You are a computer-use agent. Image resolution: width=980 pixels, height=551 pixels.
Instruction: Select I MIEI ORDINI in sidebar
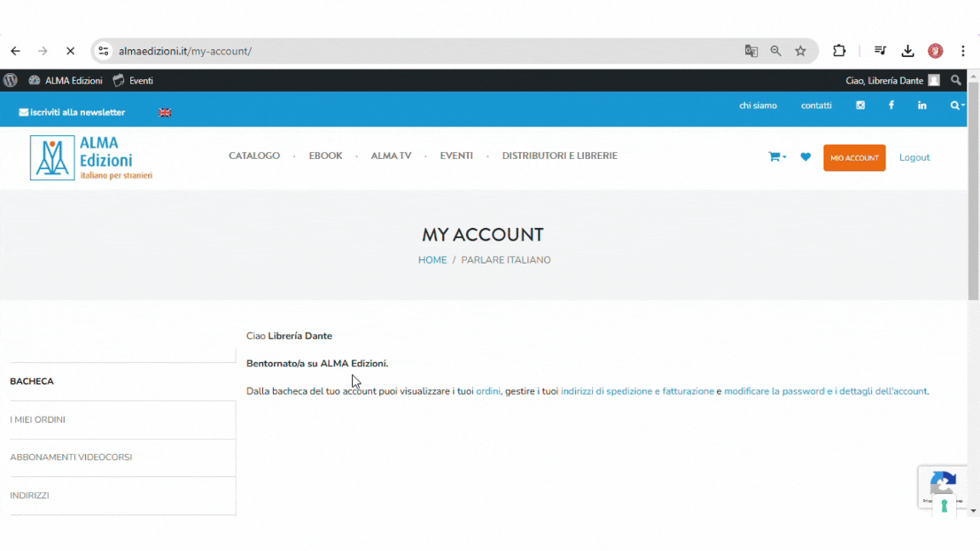122,420
